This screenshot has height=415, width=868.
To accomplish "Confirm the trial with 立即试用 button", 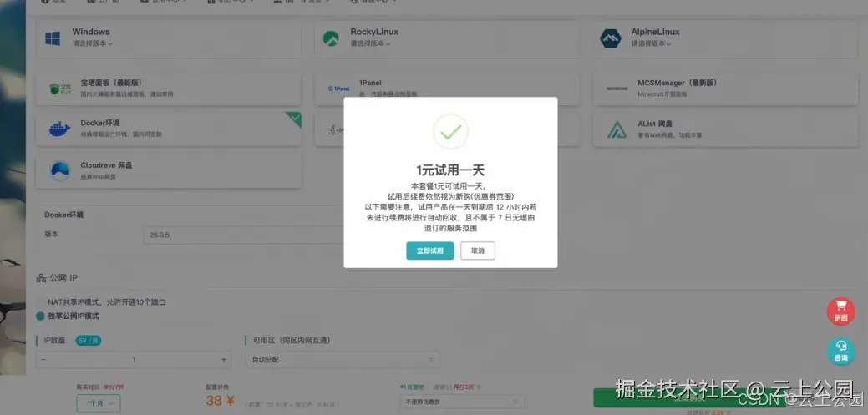I will (x=430, y=251).
